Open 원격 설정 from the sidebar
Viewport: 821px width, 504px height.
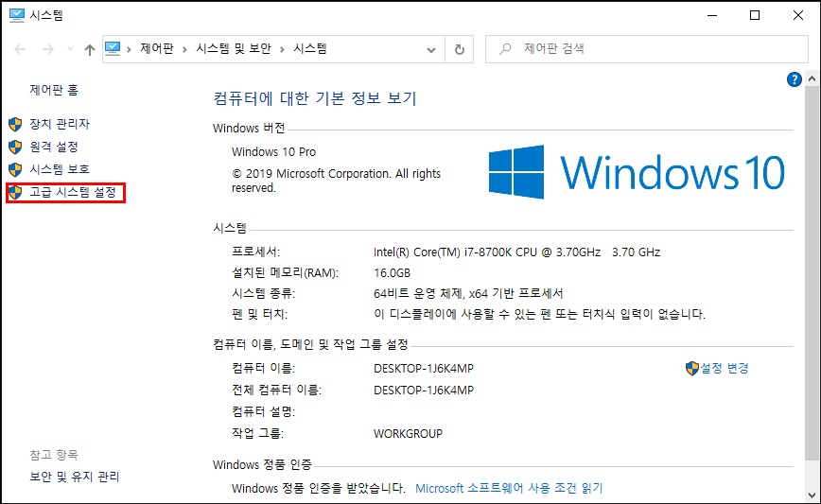[x=54, y=147]
